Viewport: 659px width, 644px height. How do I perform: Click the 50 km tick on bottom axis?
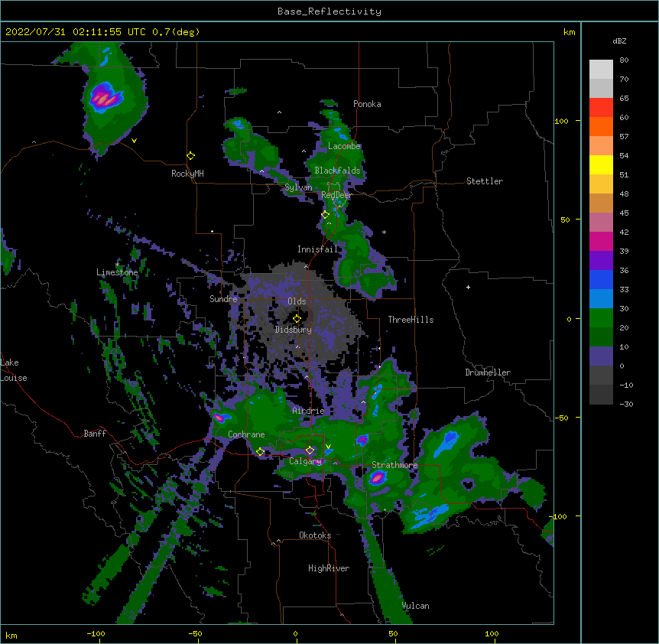tap(393, 633)
